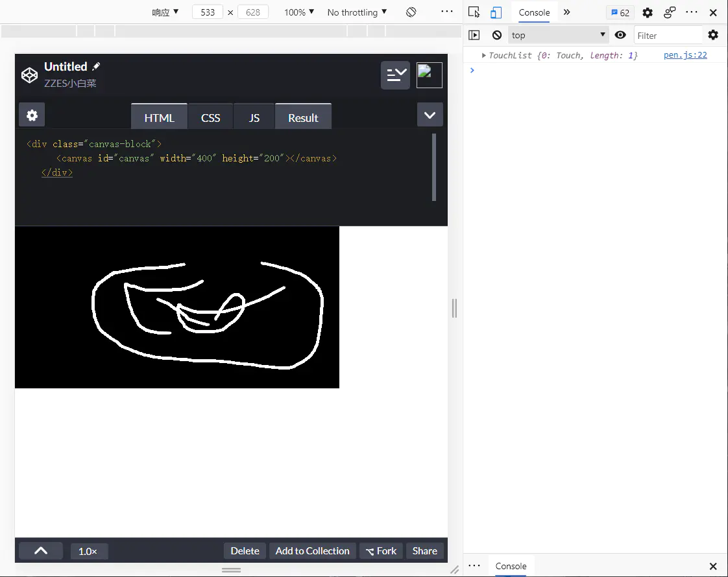The height and width of the screenshot is (577, 728).
Task: Open the No throttling dropdown
Action: [357, 12]
